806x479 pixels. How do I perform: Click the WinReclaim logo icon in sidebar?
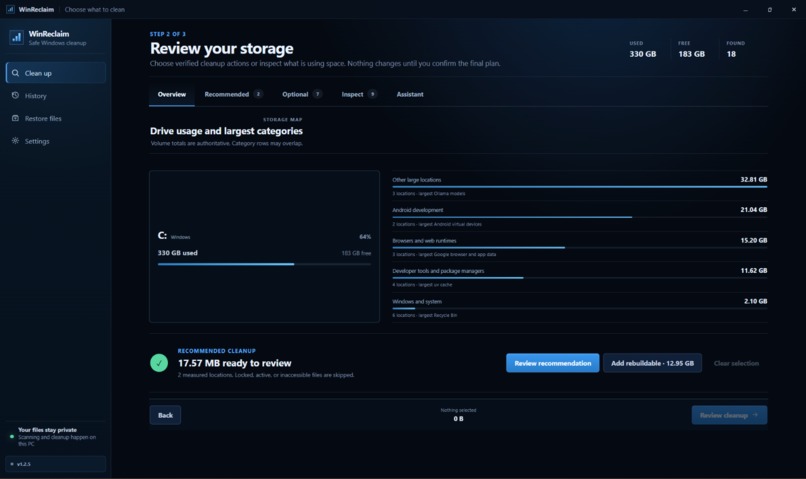pyautogui.click(x=16, y=38)
